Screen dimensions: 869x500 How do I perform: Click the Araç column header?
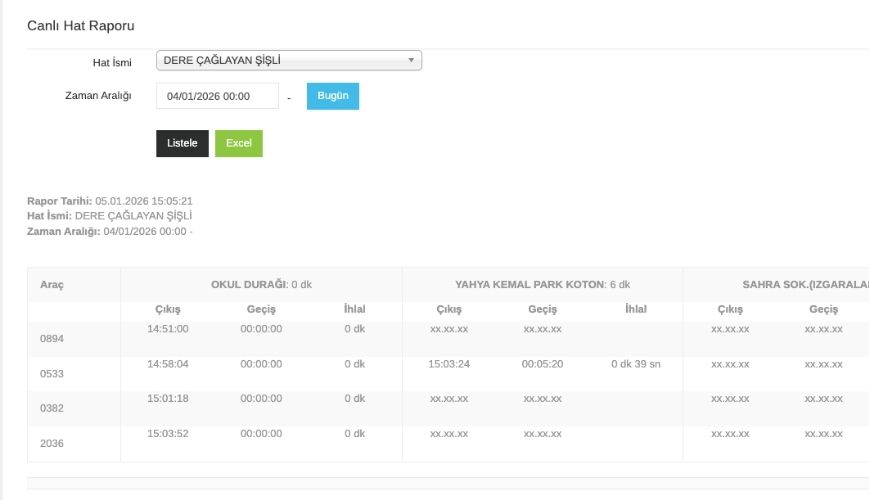pyautogui.click(x=52, y=285)
